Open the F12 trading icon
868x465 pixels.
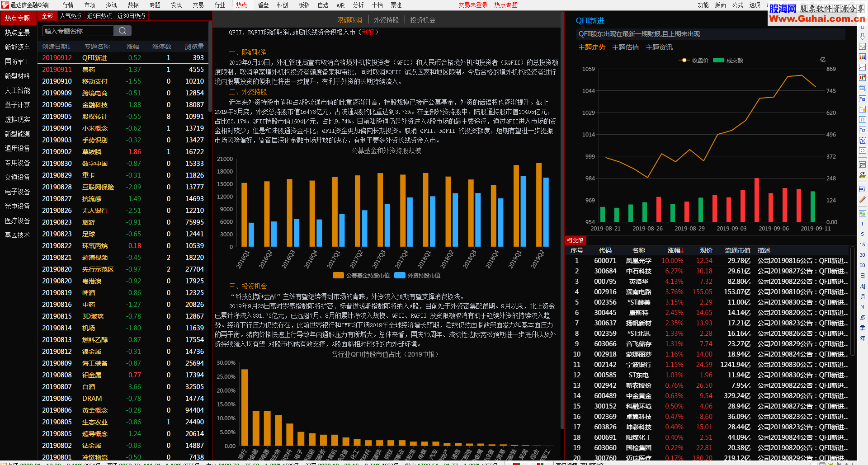pyautogui.click(x=862, y=130)
